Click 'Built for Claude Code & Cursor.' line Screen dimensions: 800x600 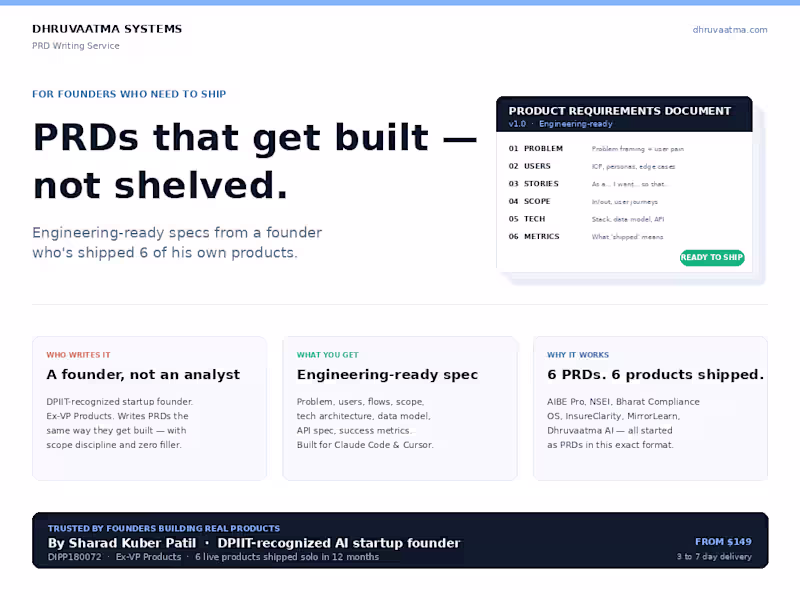365,445
